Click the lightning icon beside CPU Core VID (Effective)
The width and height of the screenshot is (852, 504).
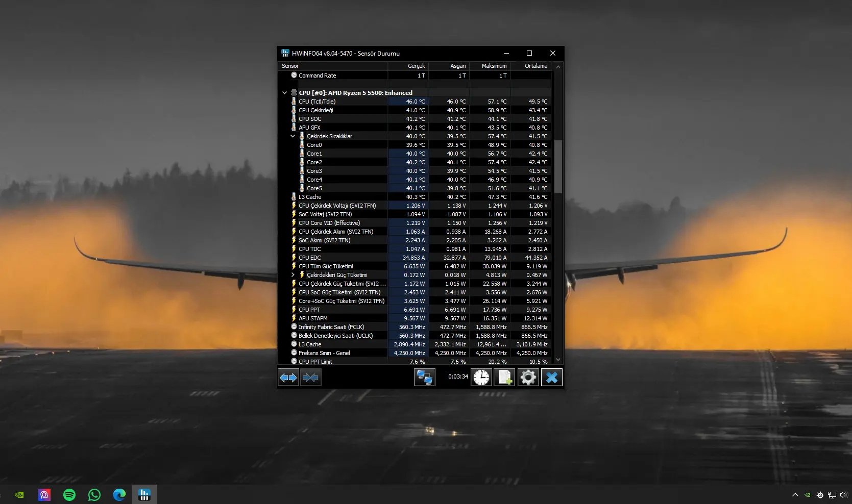click(x=294, y=223)
